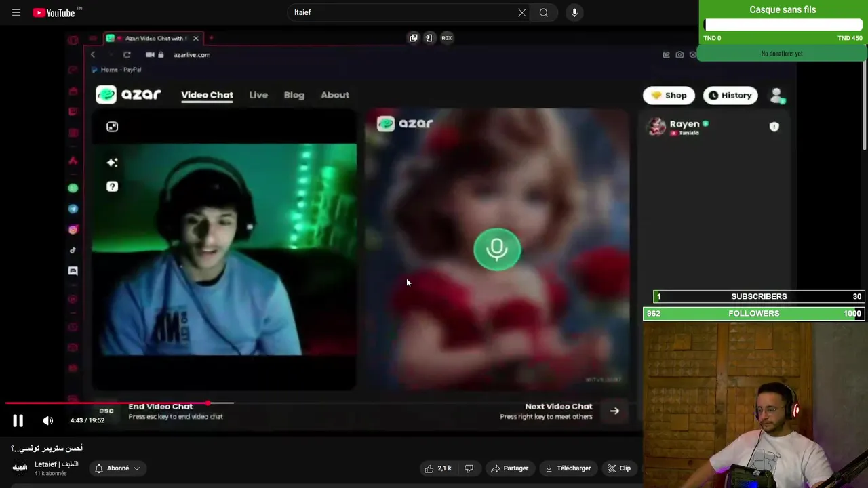
Task: Mute the video volume
Action: pos(48,420)
